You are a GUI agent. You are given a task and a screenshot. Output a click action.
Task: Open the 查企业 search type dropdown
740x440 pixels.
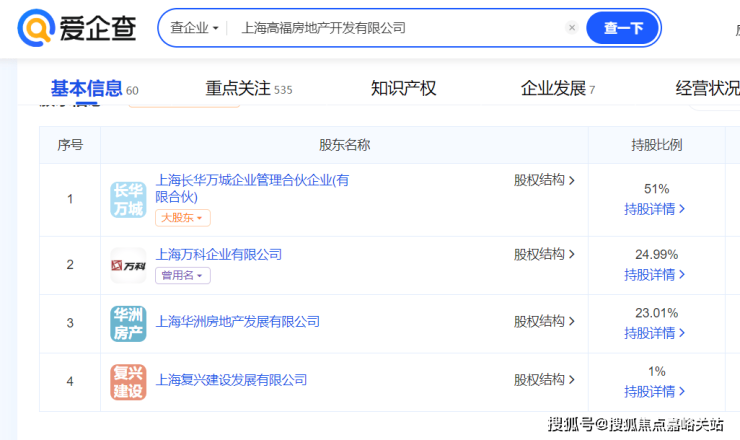pos(194,28)
